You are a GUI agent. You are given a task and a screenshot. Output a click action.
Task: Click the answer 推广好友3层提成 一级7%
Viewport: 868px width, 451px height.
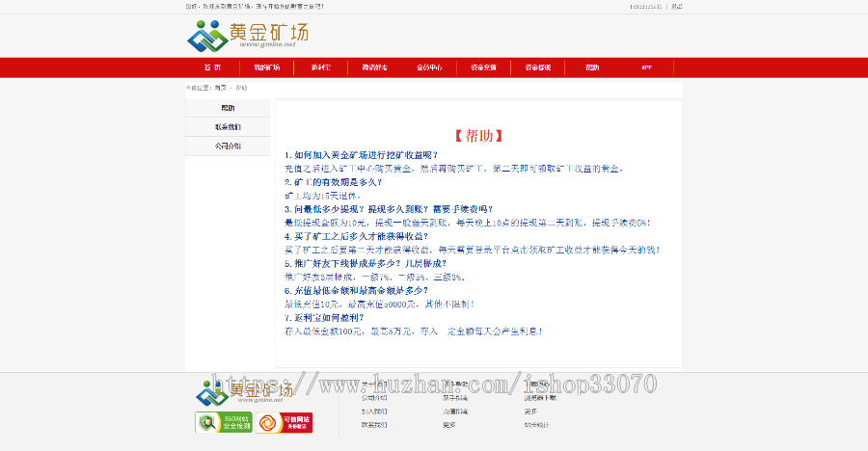375,278
